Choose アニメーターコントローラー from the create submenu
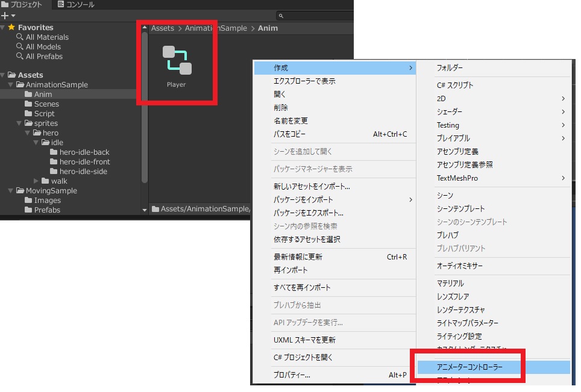 [x=470, y=366]
